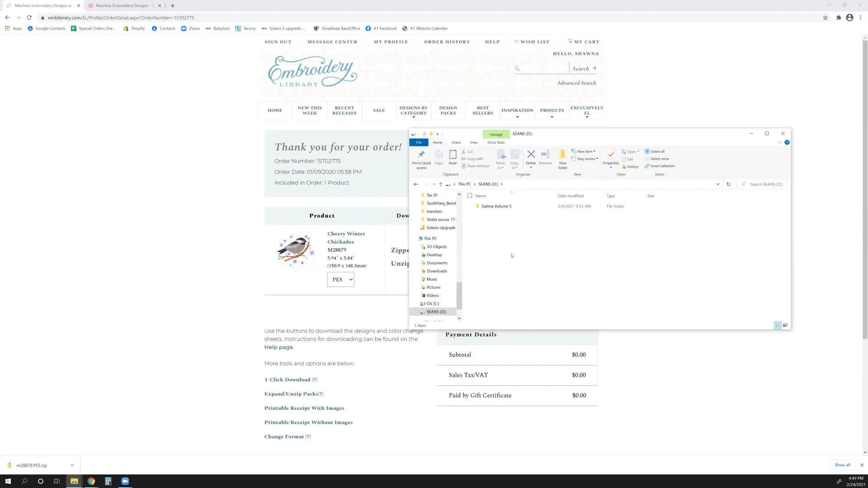Reload the Chrome page
This screenshot has height=488, width=868.
coord(29,18)
